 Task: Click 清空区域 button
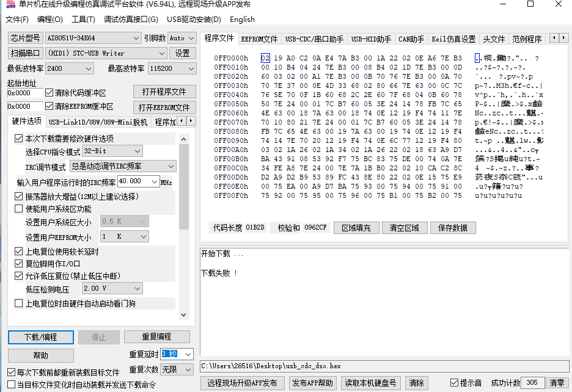405,228
